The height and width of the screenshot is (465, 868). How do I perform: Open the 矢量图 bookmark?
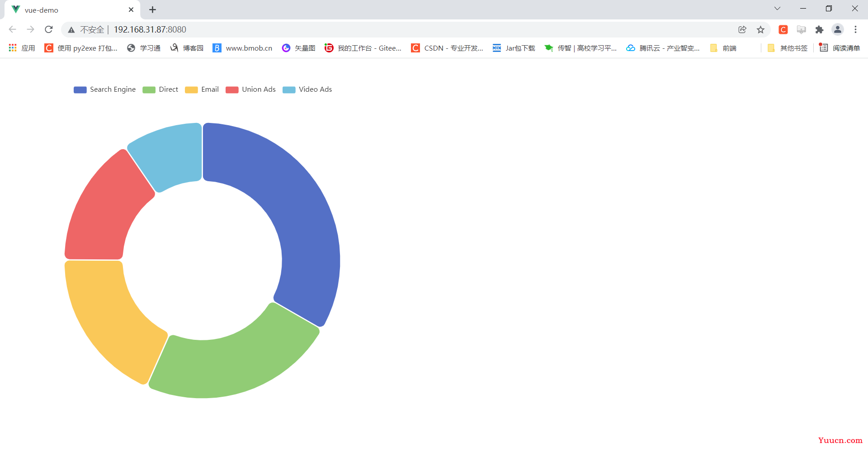[x=298, y=48]
